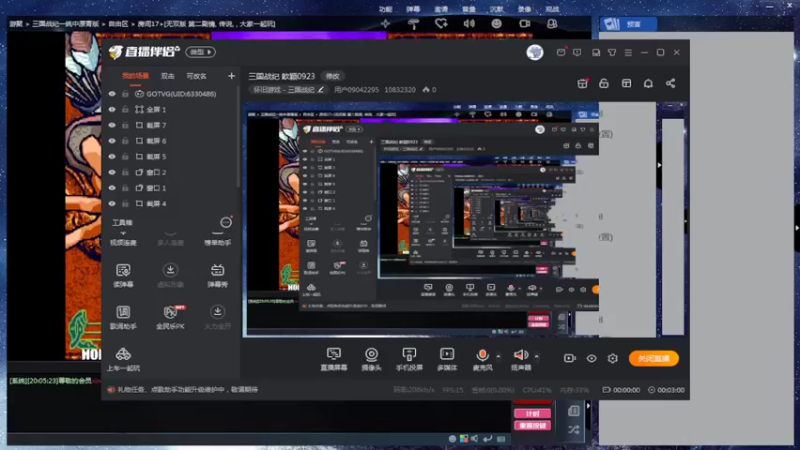Click upper pink button in background window
This screenshot has height=450, width=800.
pyautogui.click(x=532, y=413)
